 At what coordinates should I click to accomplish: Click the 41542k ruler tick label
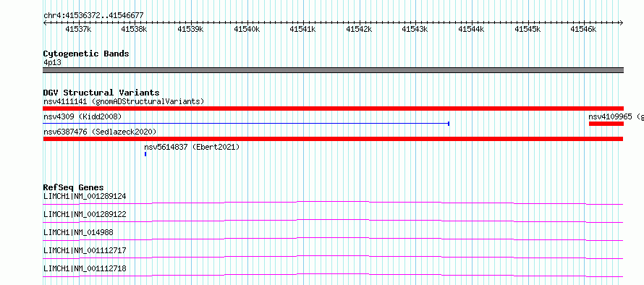pyautogui.click(x=359, y=29)
